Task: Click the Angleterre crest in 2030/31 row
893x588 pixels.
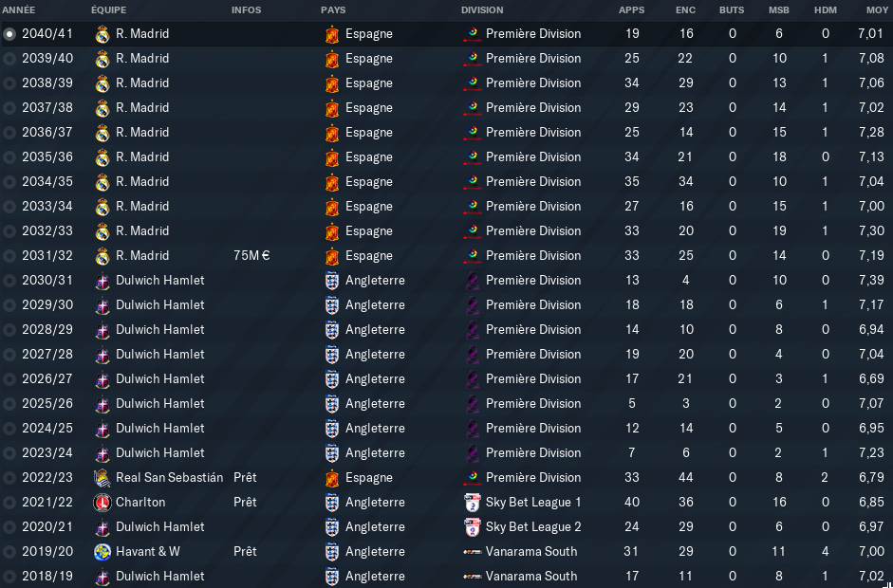Action: tap(332, 280)
